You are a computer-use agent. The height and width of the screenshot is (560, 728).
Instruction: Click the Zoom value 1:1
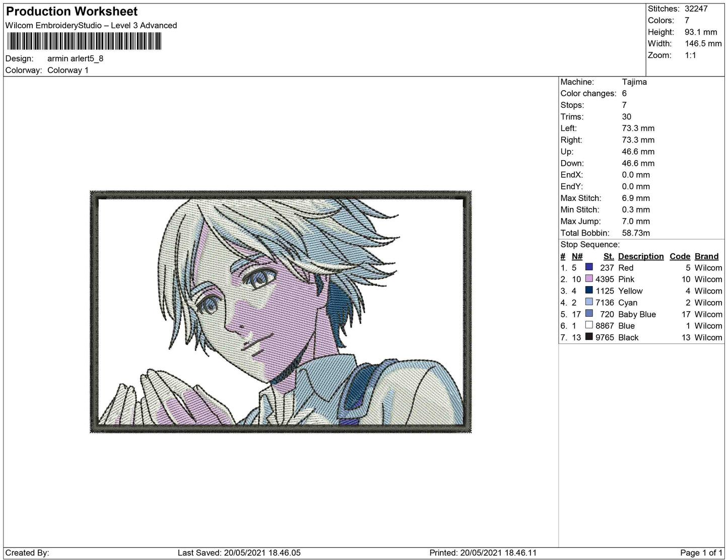point(690,55)
